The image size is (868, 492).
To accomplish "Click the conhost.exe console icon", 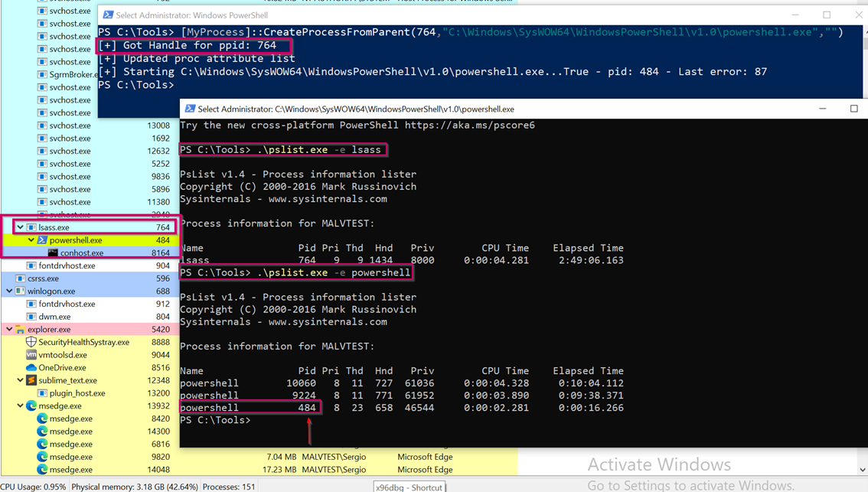I will [53, 253].
